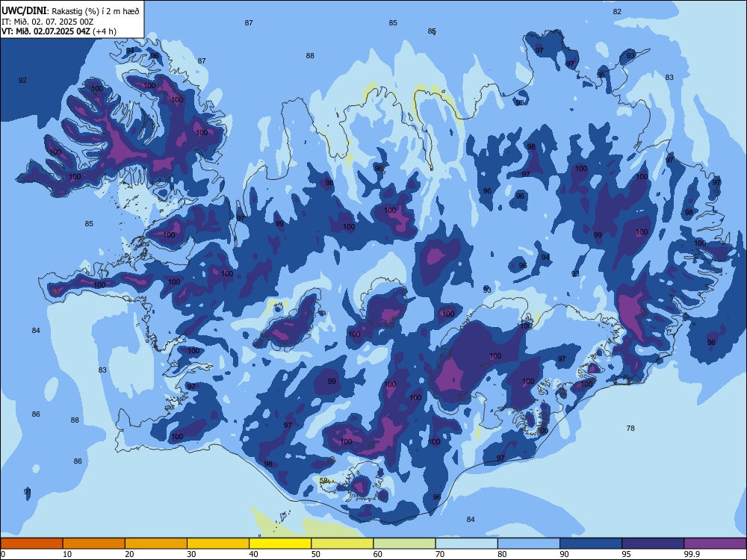Pick the yellow-green 50–60 legend swatch
Image resolution: width=747 pixels, height=560 pixels.
(x=342, y=544)
